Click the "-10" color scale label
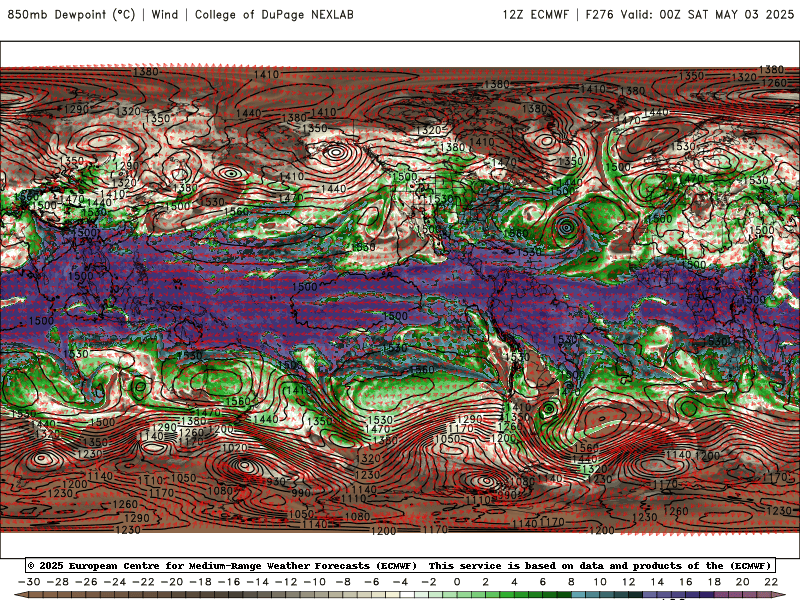The image size is (800, 600). tap(315, 582)
